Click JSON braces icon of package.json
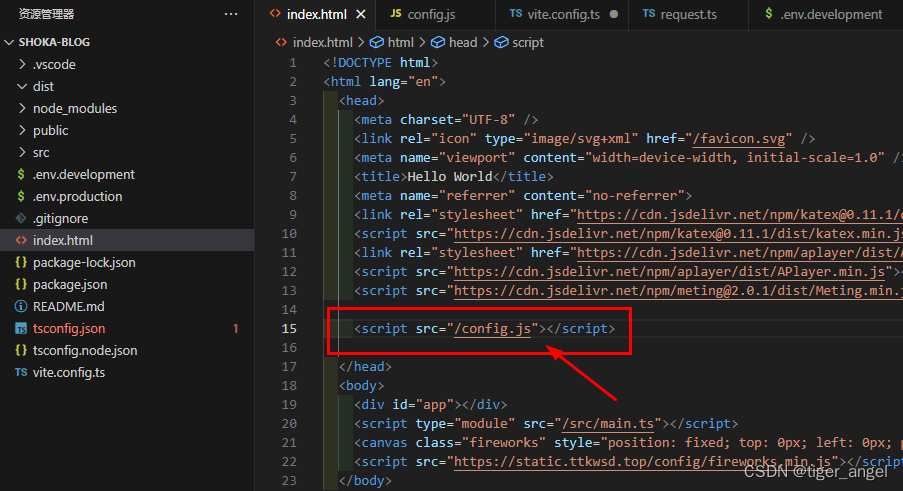 21,284
